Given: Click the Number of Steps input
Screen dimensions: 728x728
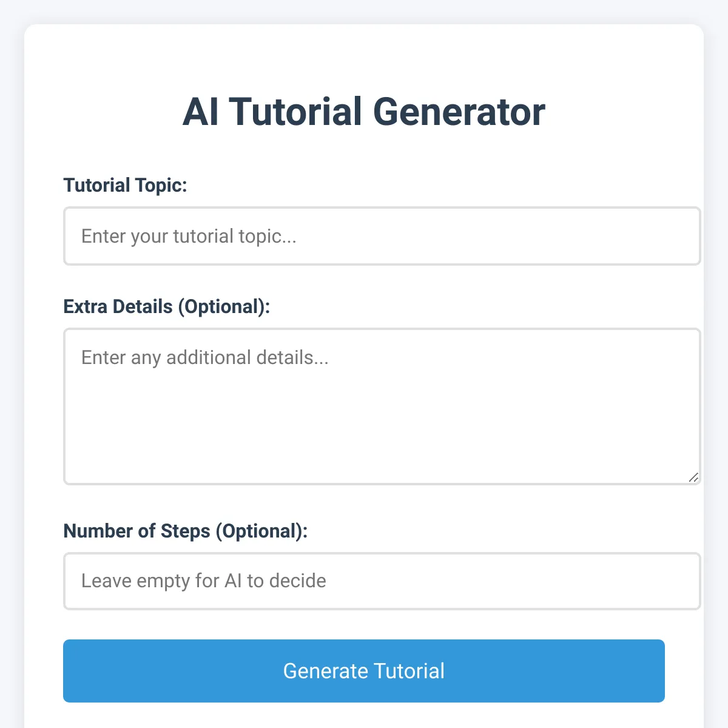Looking at the screenshot, I should click(x=382, y=581).
